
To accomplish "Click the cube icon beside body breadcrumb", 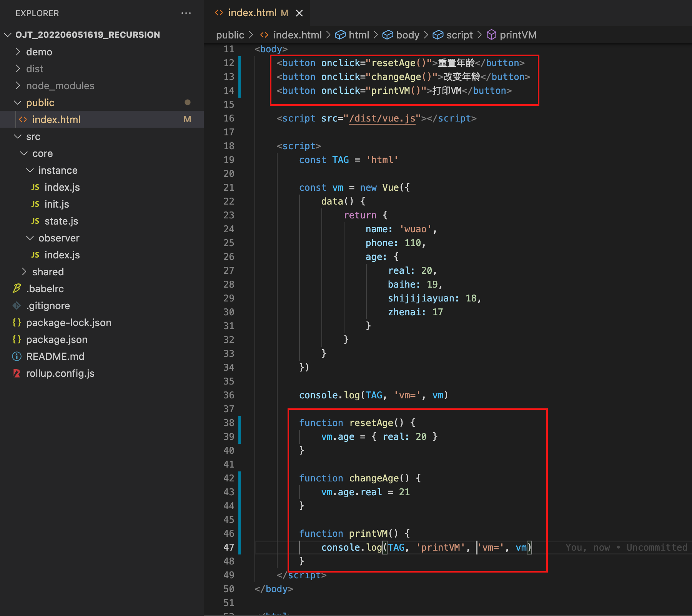I will [388, 35].
